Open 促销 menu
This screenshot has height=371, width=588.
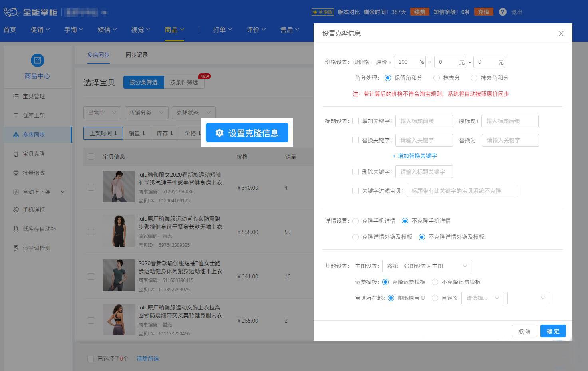pyautogui.click(x=40, y=30)
